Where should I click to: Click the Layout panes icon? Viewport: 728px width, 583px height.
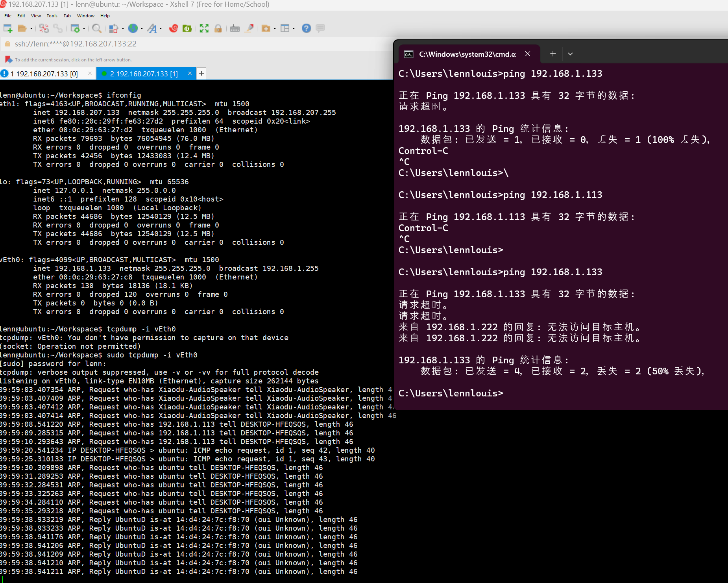285,28
